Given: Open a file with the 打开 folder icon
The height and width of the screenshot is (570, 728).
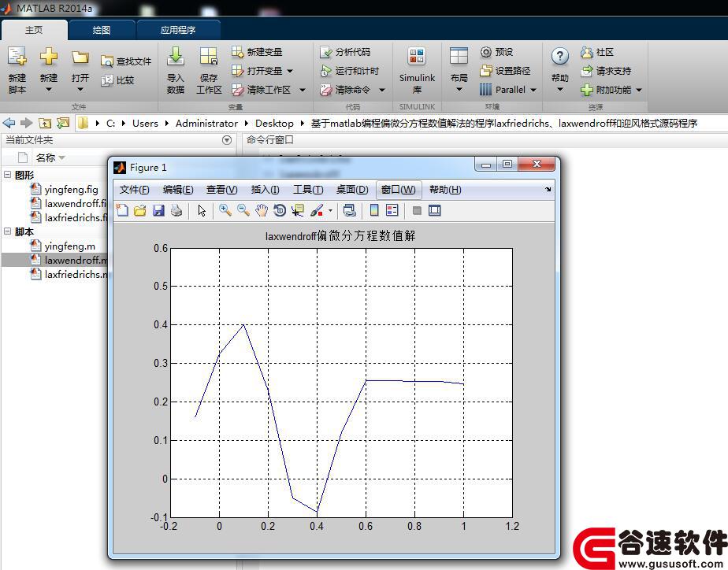Looking at the screenshot, I should tap(80, 57).
